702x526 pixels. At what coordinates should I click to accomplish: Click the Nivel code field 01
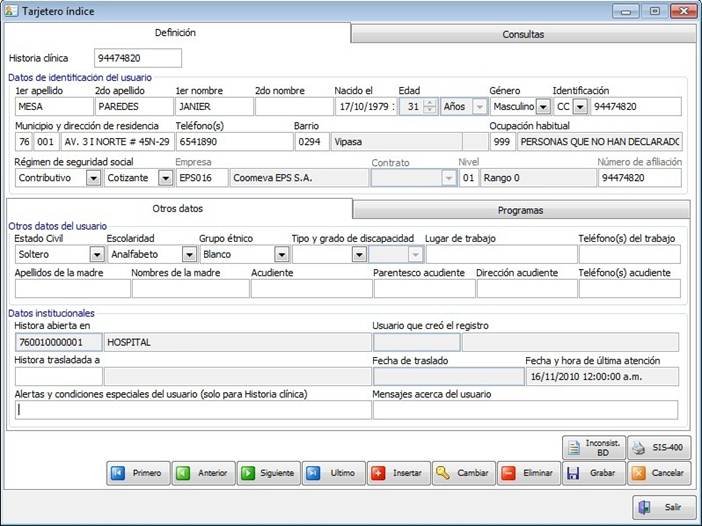coord(469,178)
